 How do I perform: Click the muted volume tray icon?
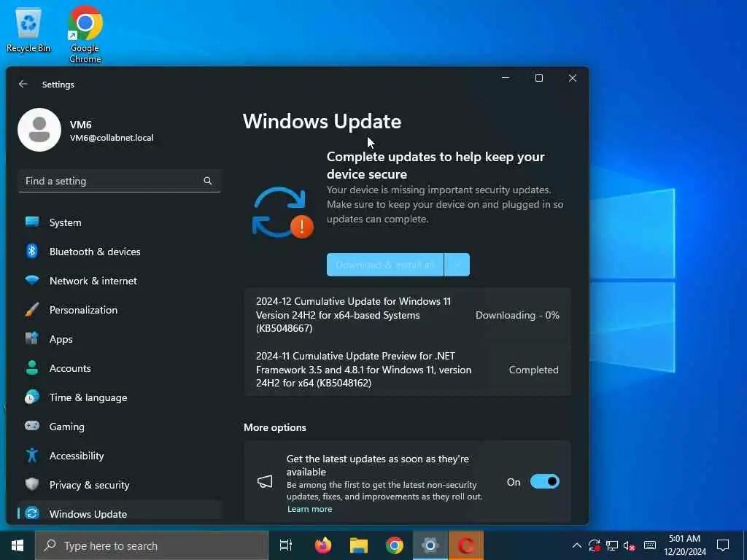click(x=630, y=545)
